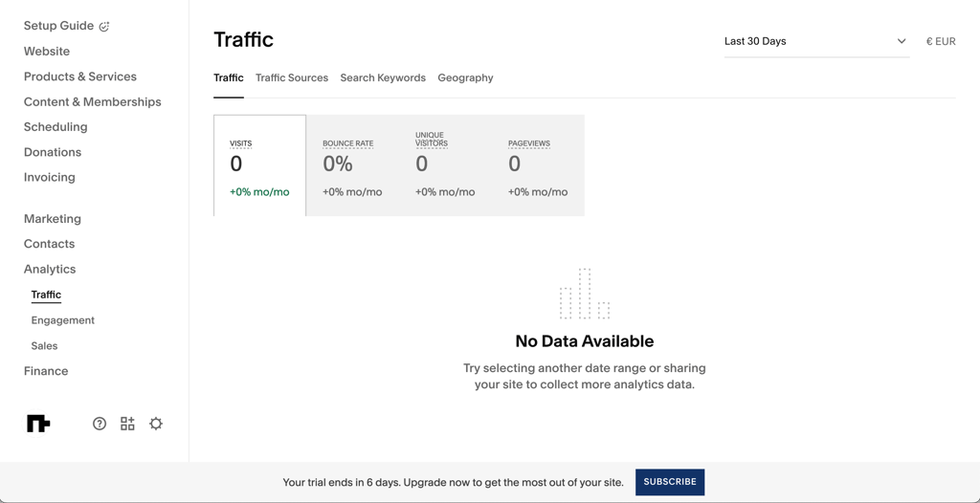Open the extensions grid-plus icon
This screenshot has height=503, width=980.
click(127, 424)
